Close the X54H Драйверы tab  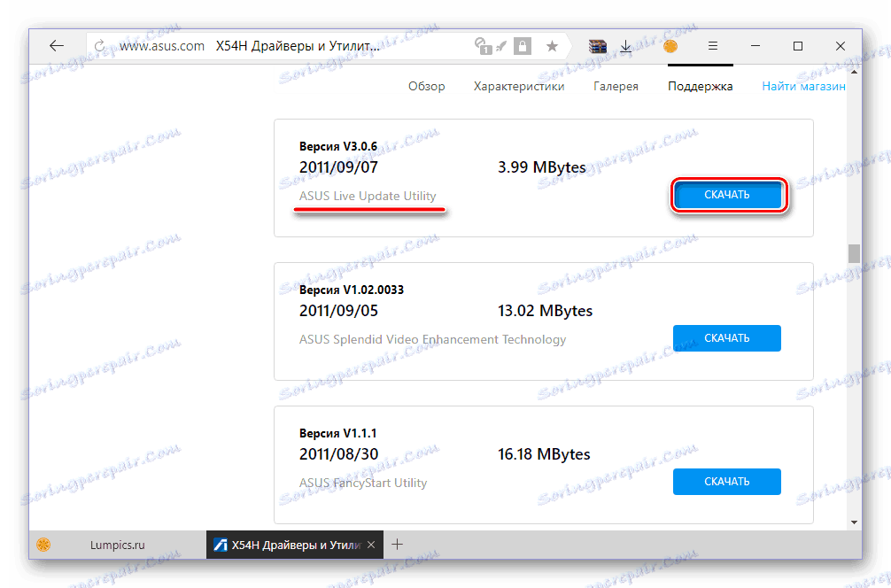(371, 545)
